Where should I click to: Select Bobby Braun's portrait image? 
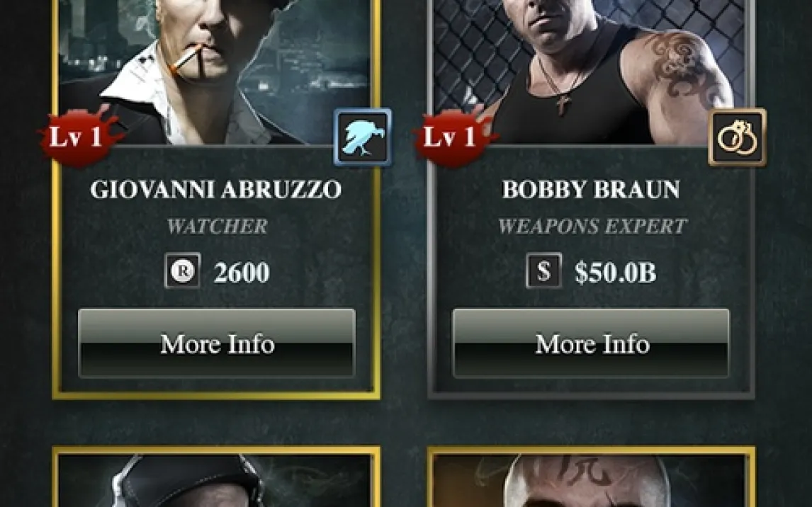(590, 72)
